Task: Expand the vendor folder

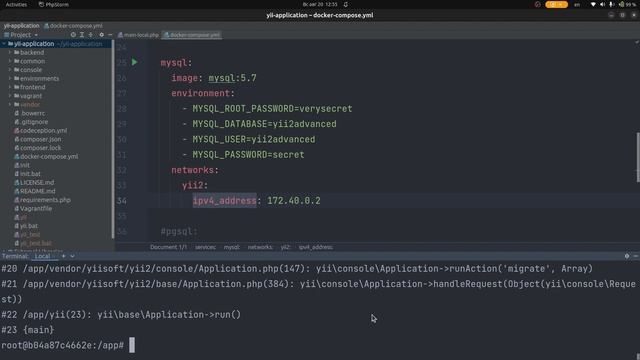Action: coord(10,104)
